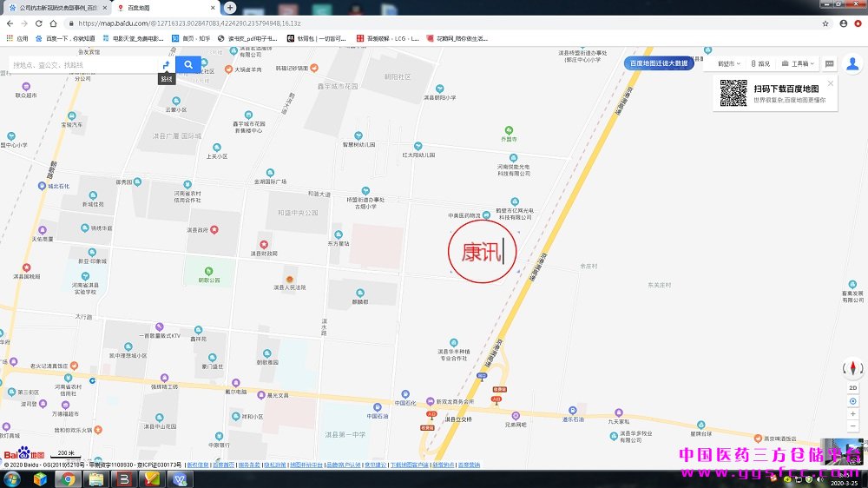This screenshot has height=488, width=868.
Task: Click the browser forward arrow
Action: click(x=24, y=23)
